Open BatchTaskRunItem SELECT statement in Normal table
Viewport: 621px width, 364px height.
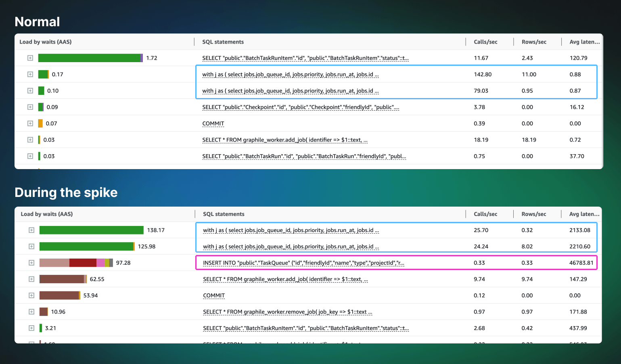(x=305, y=58)
